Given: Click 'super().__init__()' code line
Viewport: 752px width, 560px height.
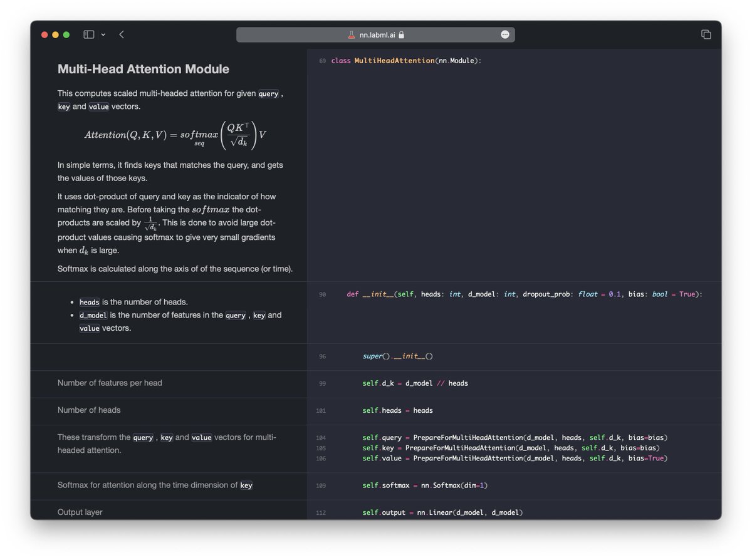Looking at the screenshot, I should click(x=398, y=356).
